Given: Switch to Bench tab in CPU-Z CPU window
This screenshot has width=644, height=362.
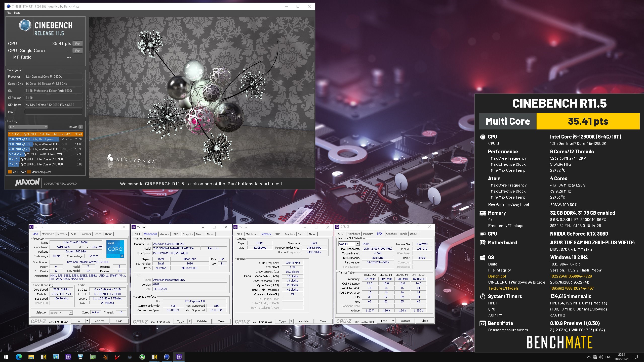Looking at the screenshot, I should [98, 234].
